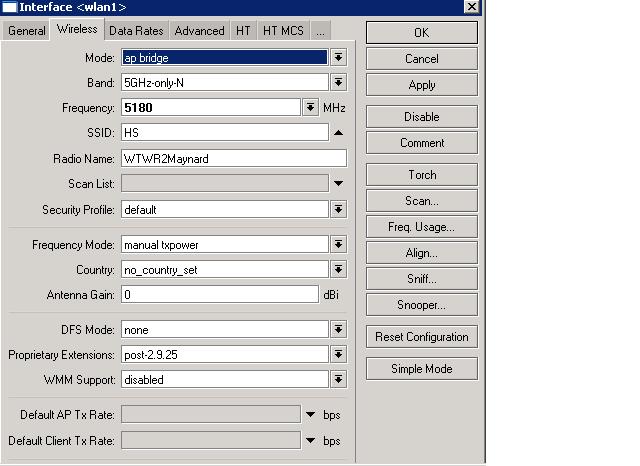Select the Wireless tab
Viewport: 640px width, 466px height.
click(x=77, y=29)
